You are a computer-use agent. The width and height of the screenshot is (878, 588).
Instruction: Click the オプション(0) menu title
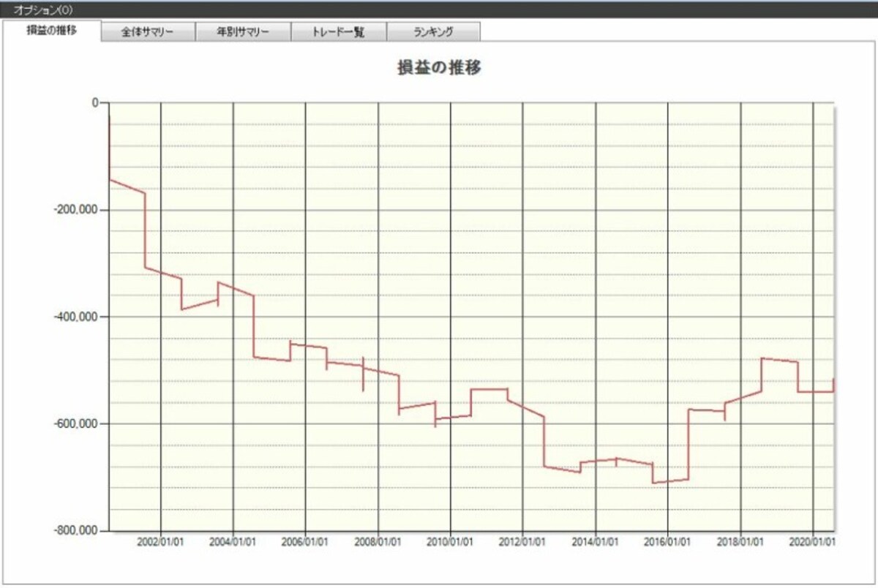pos(43,9)
